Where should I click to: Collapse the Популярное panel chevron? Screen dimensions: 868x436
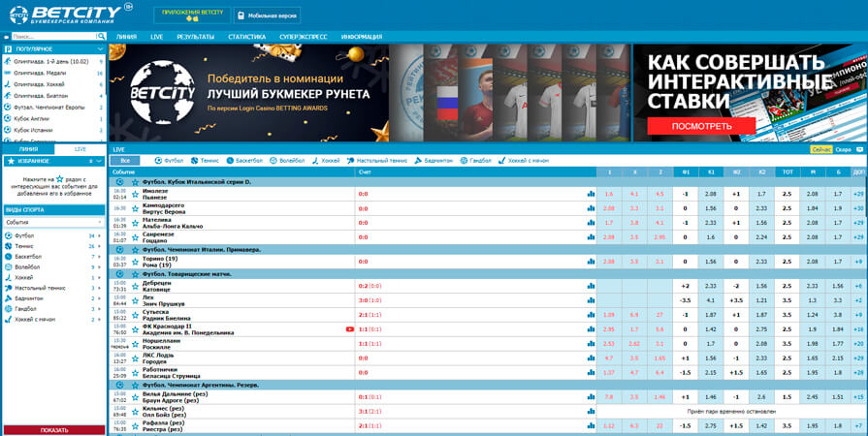pyautogui.click(x=100, y=49)
